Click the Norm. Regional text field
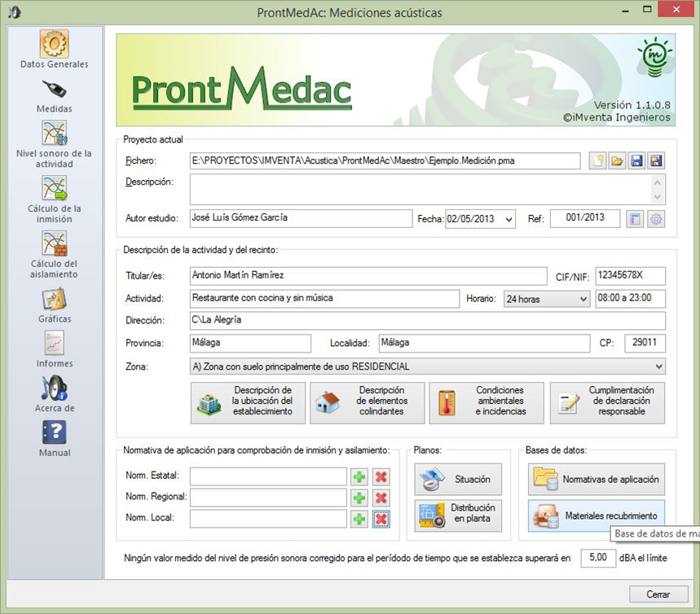Viewport: 700px width, 614px height. click(268, 498)
